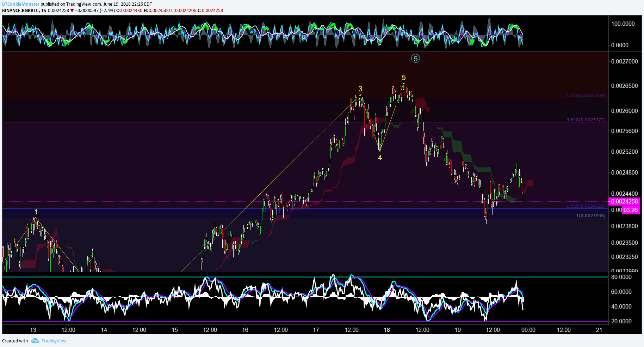Click the 20.0000 bottom indicator scale value

[621, 321]
